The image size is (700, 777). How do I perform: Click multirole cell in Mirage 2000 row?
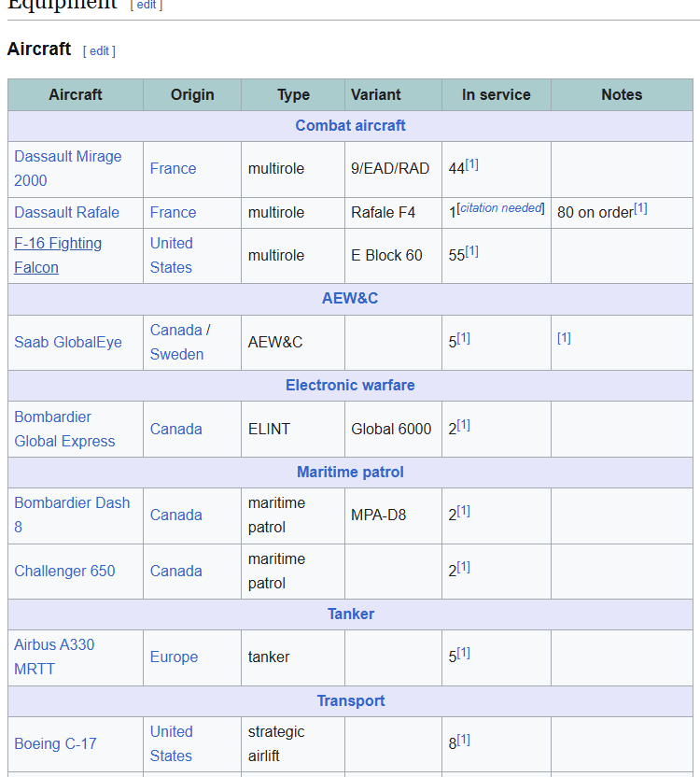[x=293, y=169]
